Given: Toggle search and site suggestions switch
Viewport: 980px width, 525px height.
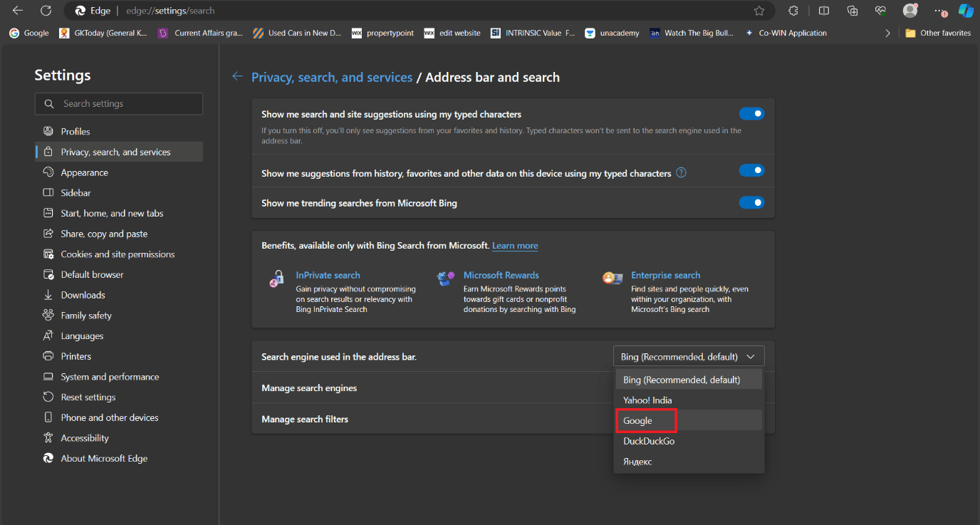Looking at the screenshot, I should pos(751,114).
